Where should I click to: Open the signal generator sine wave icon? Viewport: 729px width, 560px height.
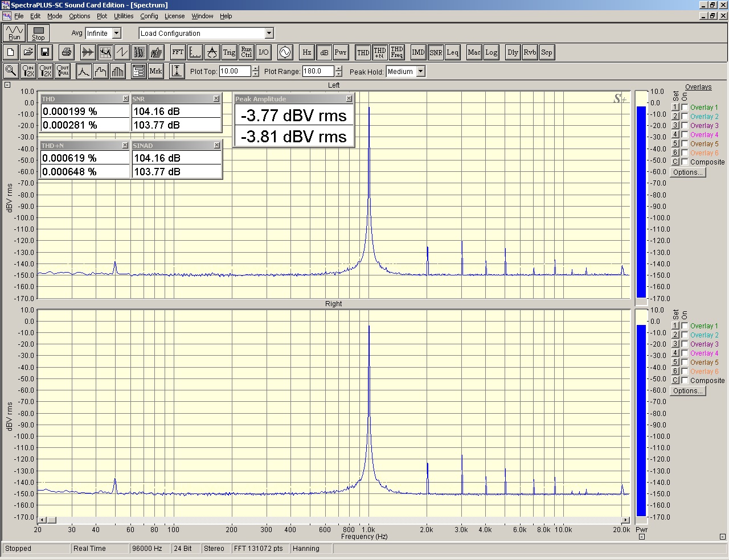tap(284, 52)
